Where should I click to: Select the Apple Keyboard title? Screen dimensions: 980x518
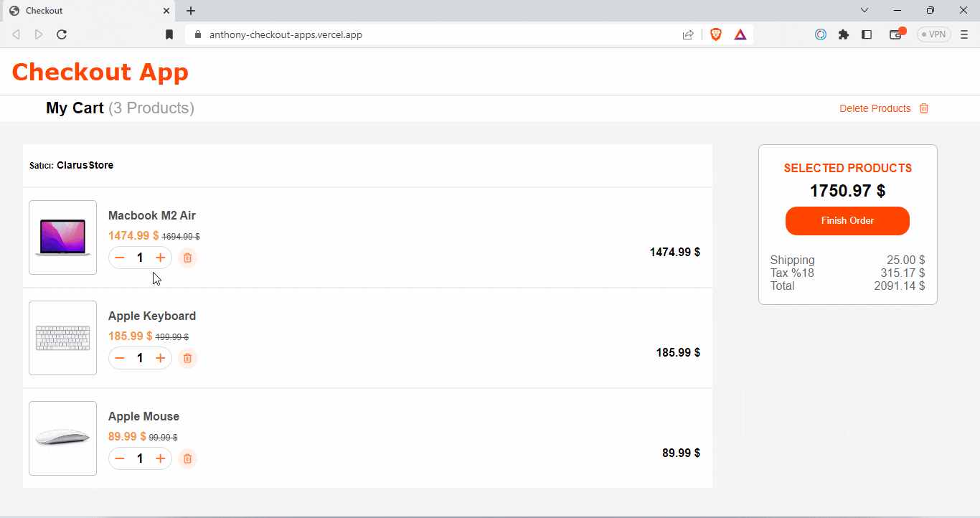pos(152,316)
